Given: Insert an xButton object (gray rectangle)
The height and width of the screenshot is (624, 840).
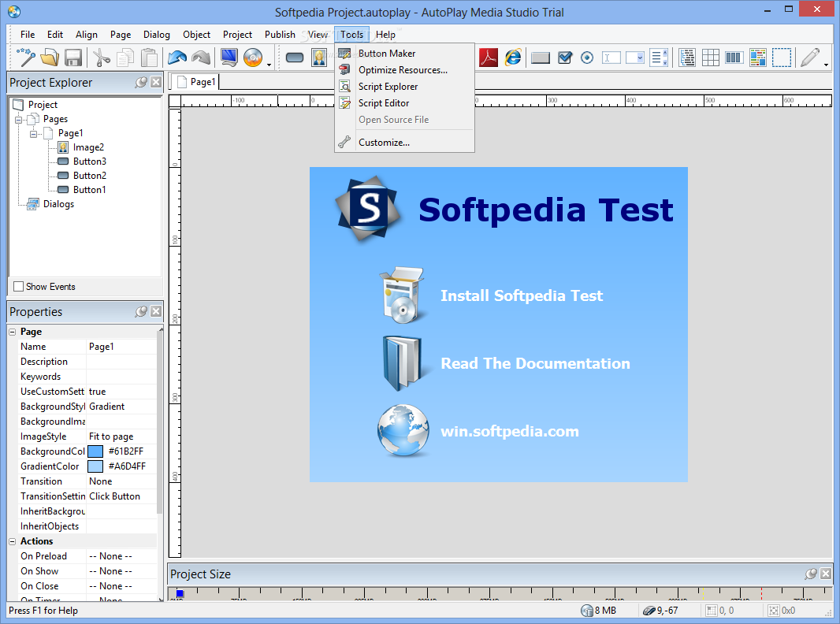Looking at the screenshot, I should tap(541, 58).
